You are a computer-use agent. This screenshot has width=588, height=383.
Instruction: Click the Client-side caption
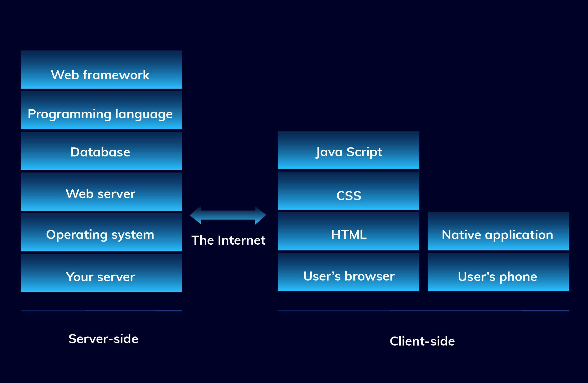(x=422, y=341)
